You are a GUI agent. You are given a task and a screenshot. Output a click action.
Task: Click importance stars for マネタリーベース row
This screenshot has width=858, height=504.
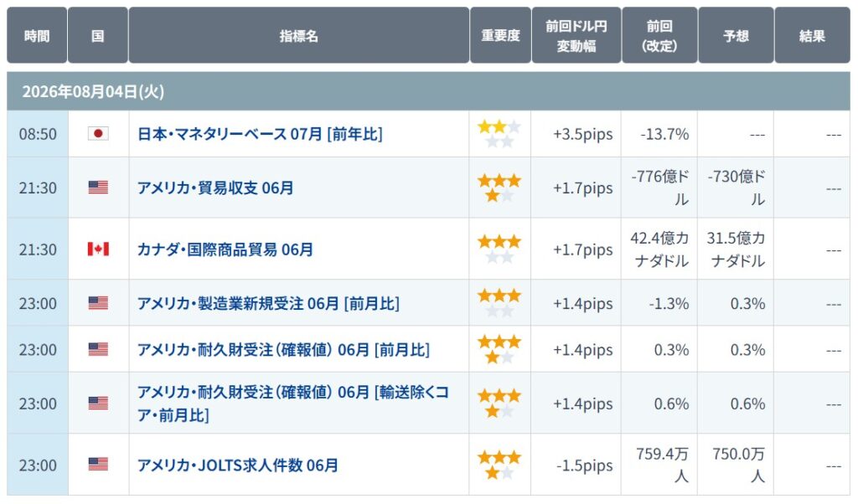[x=499, y=135]
